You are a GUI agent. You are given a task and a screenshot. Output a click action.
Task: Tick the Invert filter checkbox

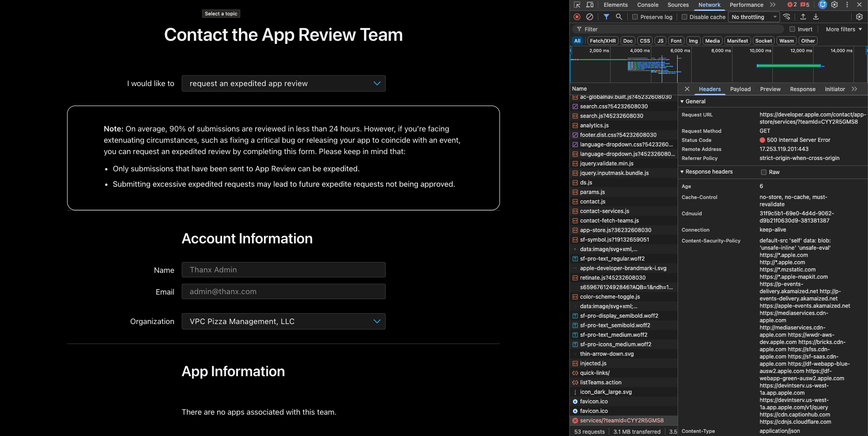792,29
